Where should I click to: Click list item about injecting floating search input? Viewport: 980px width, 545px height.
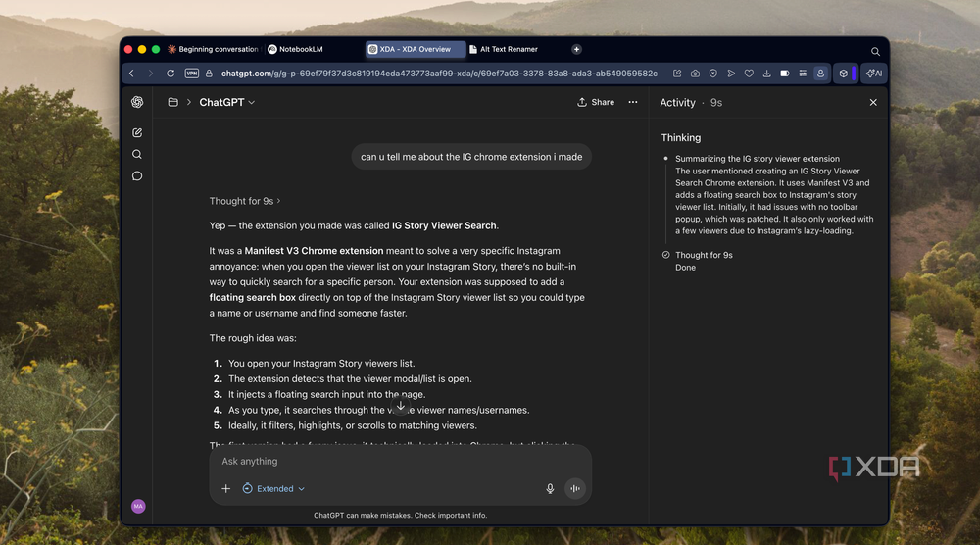pyautogui.click(x=326, y=394)
